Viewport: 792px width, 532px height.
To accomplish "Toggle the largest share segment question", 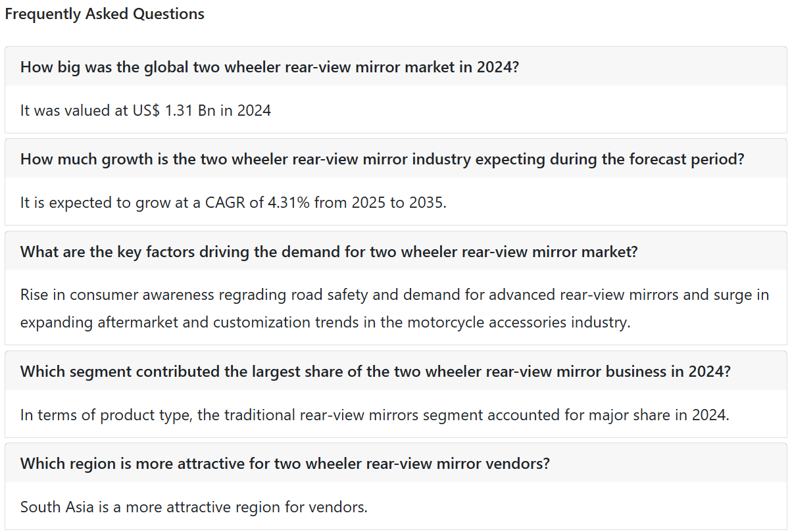I will [x=395, y=371].
